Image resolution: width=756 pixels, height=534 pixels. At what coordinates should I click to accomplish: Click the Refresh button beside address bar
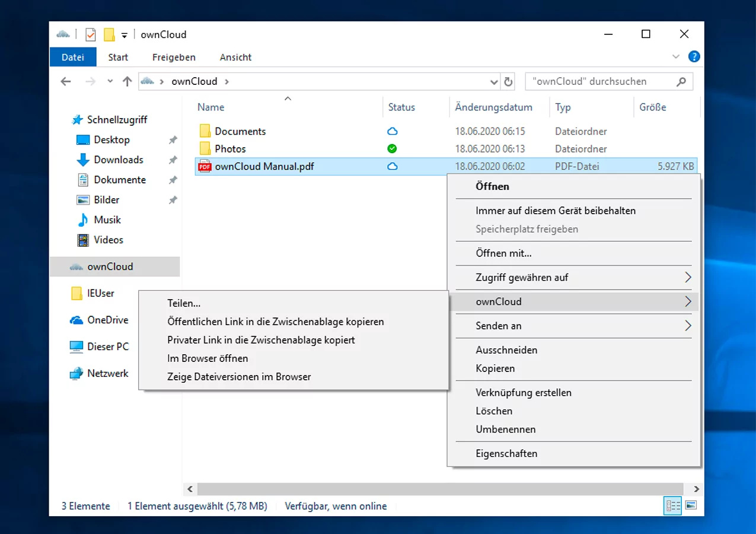pos(508,82)
